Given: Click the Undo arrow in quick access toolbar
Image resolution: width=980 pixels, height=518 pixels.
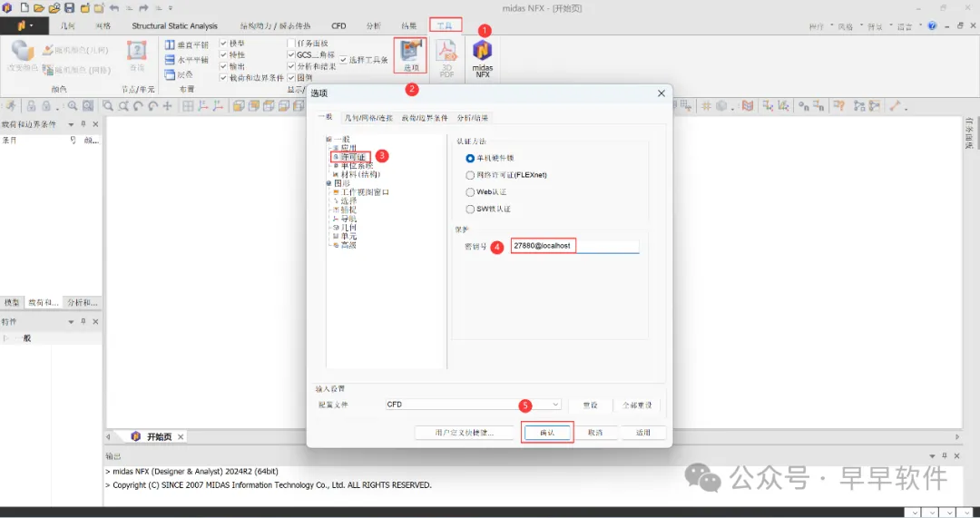Looking at the screenshot, I should click(114, 8).
